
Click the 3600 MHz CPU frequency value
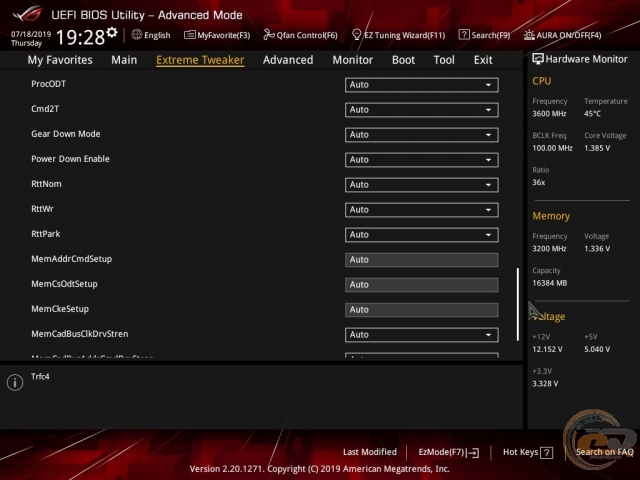[x=549, y=114]
